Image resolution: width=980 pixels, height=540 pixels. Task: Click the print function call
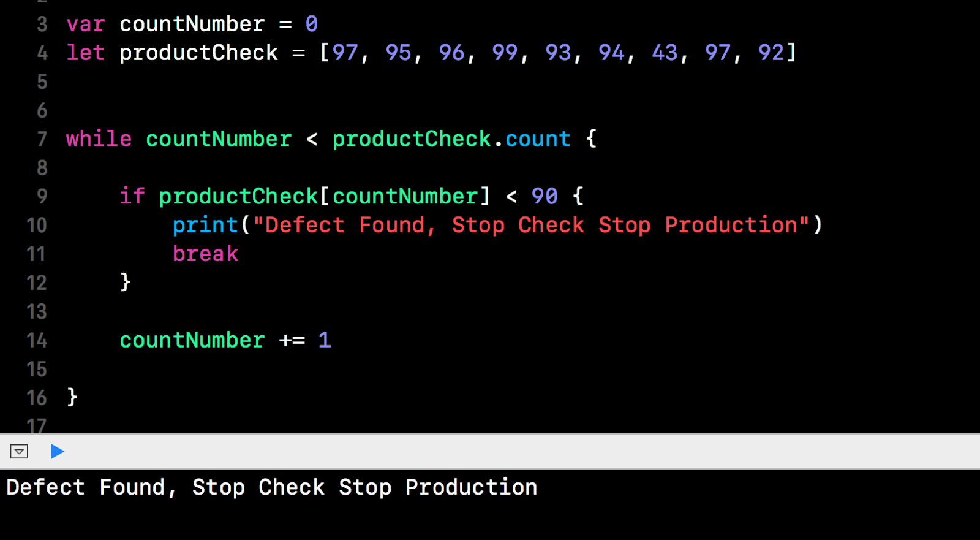205,226
